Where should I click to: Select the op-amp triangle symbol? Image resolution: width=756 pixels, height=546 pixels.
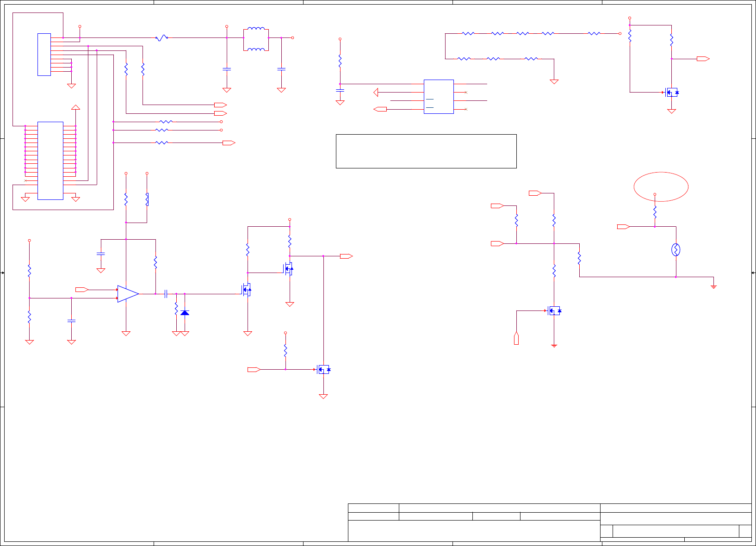pos(128,294)
